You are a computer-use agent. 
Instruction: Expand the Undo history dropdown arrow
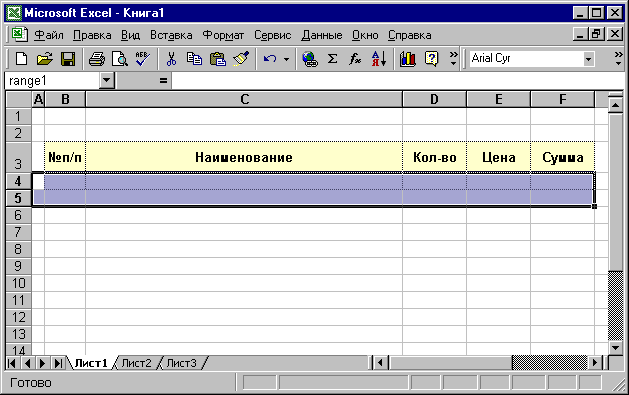(x=286, y=59)
